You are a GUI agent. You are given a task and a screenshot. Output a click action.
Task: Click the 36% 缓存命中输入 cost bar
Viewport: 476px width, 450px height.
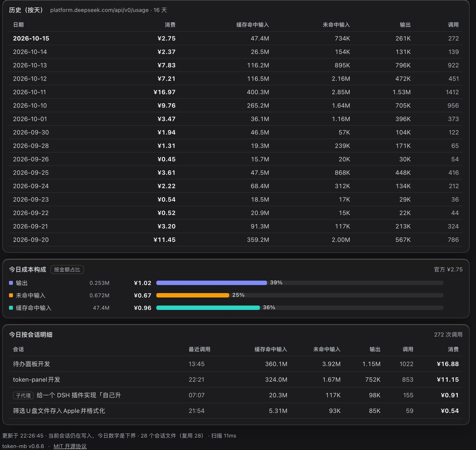click(208, 308)
